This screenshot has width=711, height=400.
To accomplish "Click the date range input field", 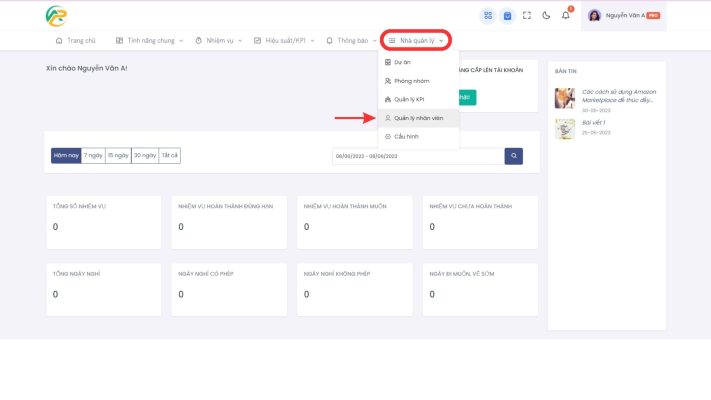I will point(418,156).
